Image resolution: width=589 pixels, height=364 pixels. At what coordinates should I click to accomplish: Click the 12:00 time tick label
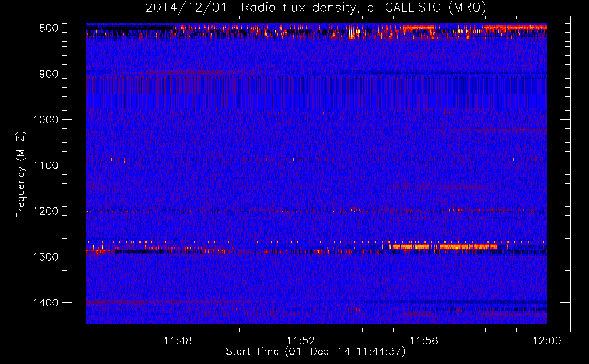click(x=547, y=341)
